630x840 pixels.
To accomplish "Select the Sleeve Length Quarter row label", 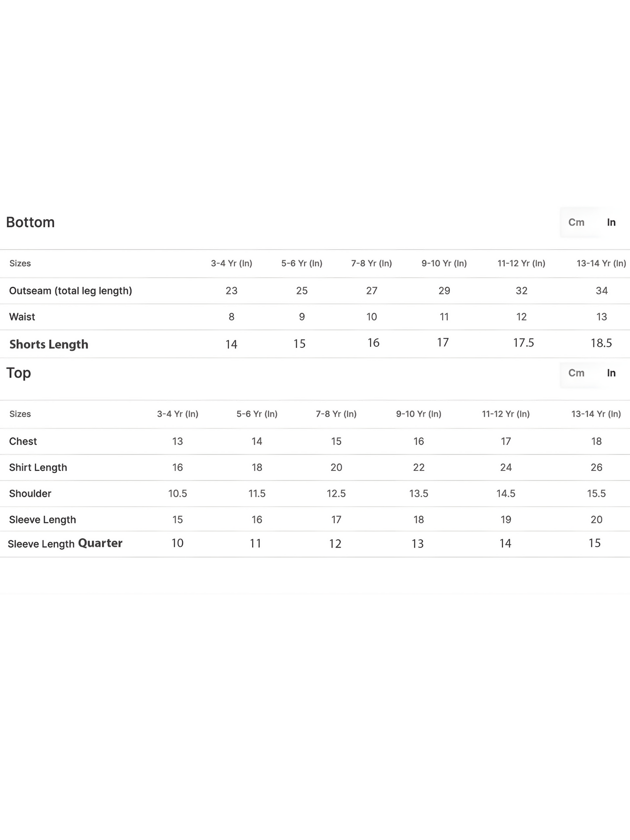I will click(x=65, y=543).
